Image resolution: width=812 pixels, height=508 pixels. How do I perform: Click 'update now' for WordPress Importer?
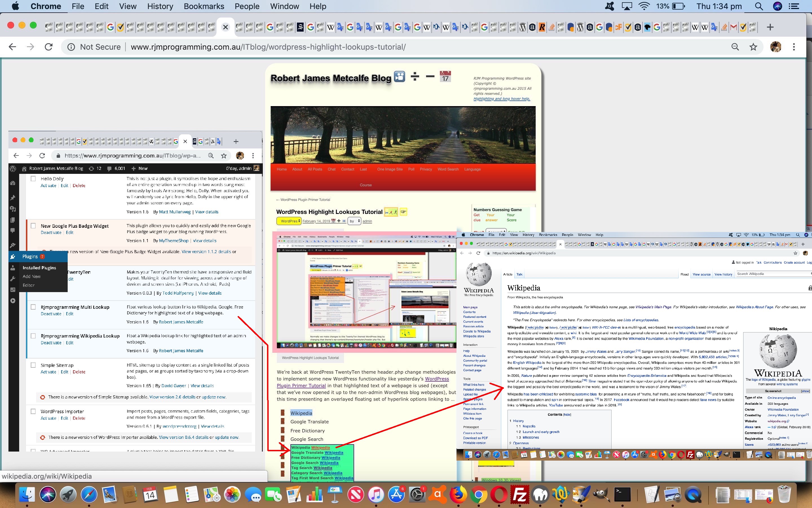click(x=226, y=437)
